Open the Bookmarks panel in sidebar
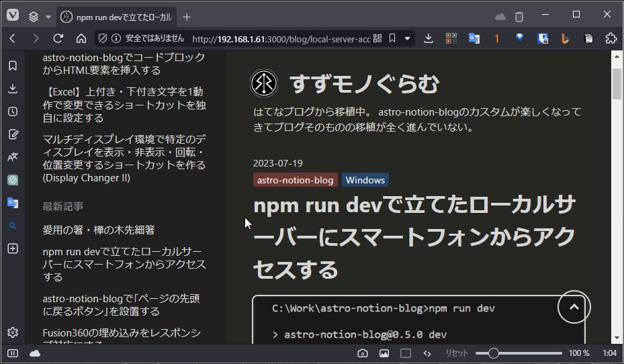 pos(13,66)
